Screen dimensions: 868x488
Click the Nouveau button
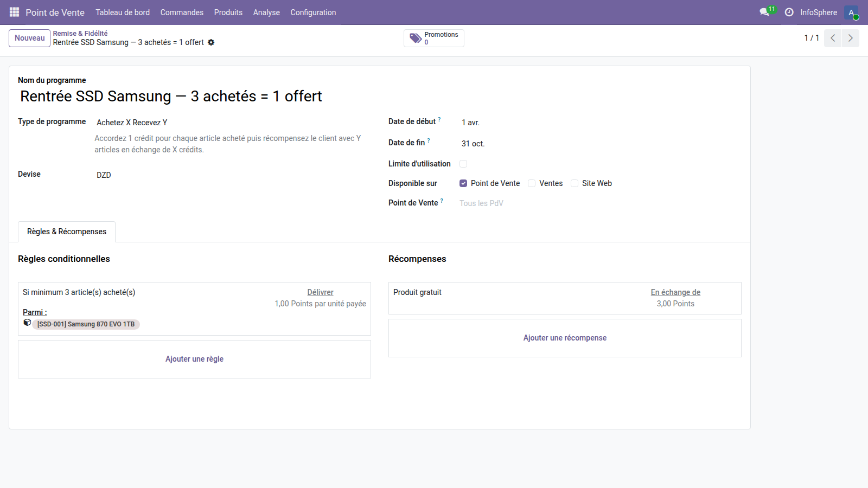click(29, 38)
